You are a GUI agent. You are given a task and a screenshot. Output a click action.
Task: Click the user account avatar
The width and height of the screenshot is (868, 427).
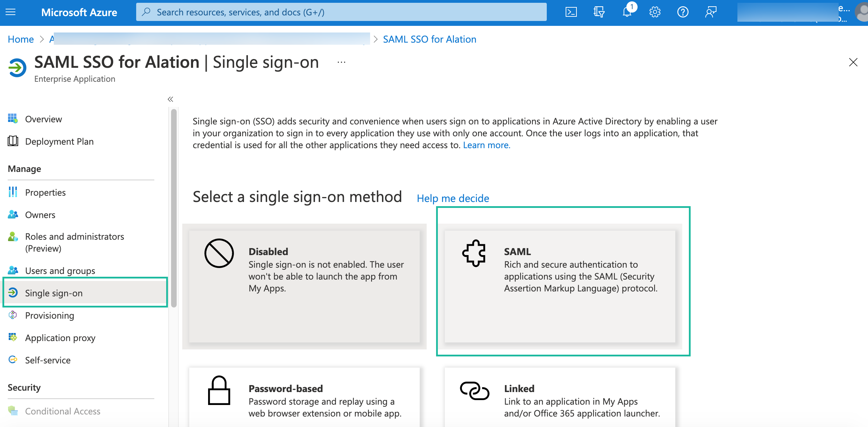coord(862,12)
